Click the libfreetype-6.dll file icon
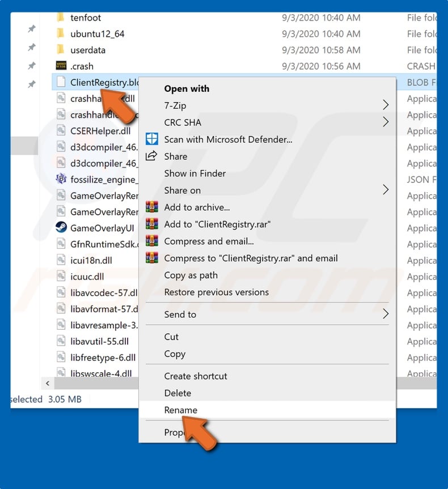Viewport: 448px width, 489px height. 61,357
